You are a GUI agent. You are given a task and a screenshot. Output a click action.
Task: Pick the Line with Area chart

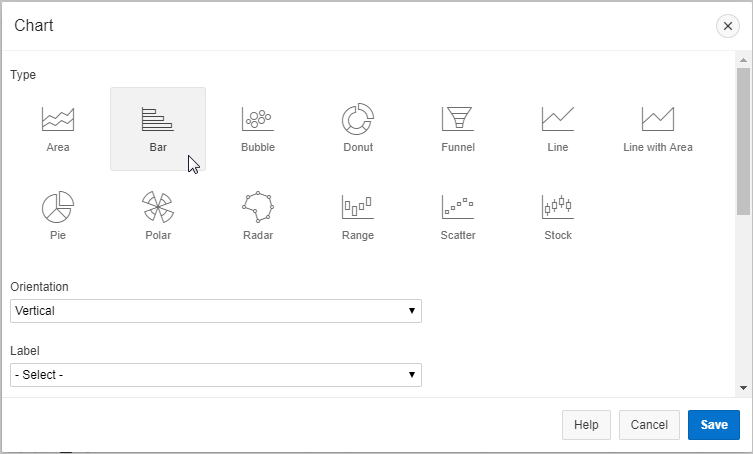coord(658,128)
